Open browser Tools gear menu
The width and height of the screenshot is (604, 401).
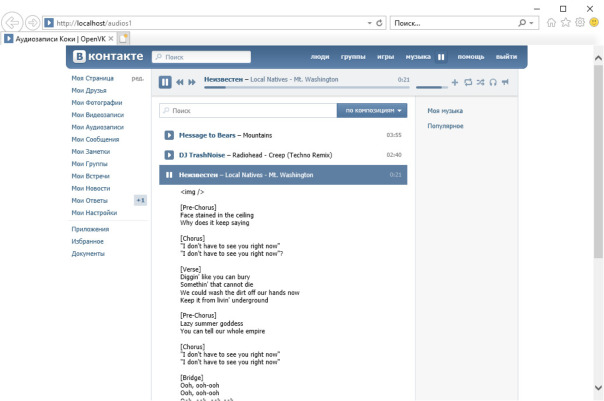pos(580,23)
